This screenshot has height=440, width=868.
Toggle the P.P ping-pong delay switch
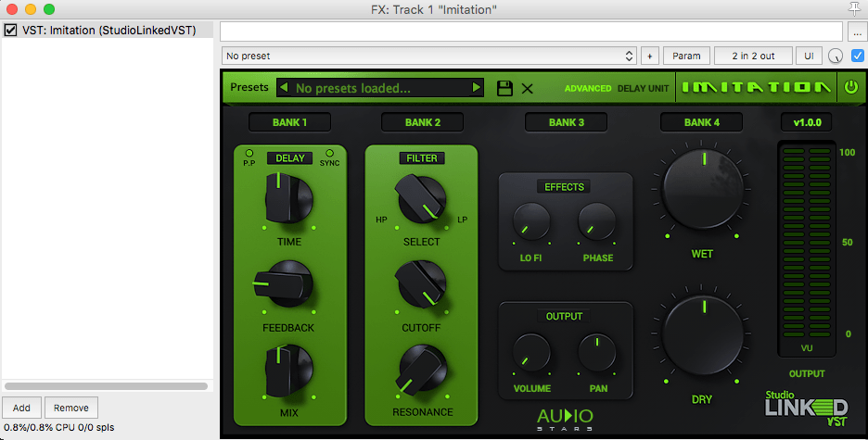(249, 153)
